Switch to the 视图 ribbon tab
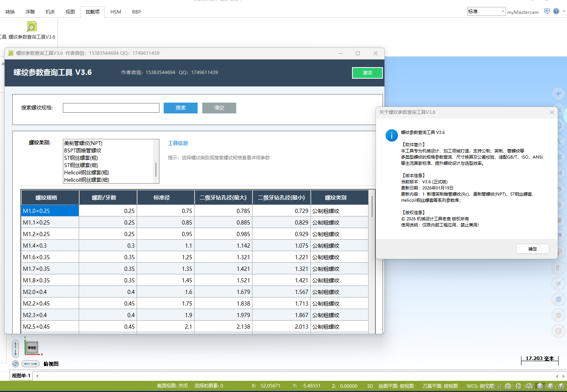This screenshot has width=567, height=392. pyautogui.click(x=70, y=12)
